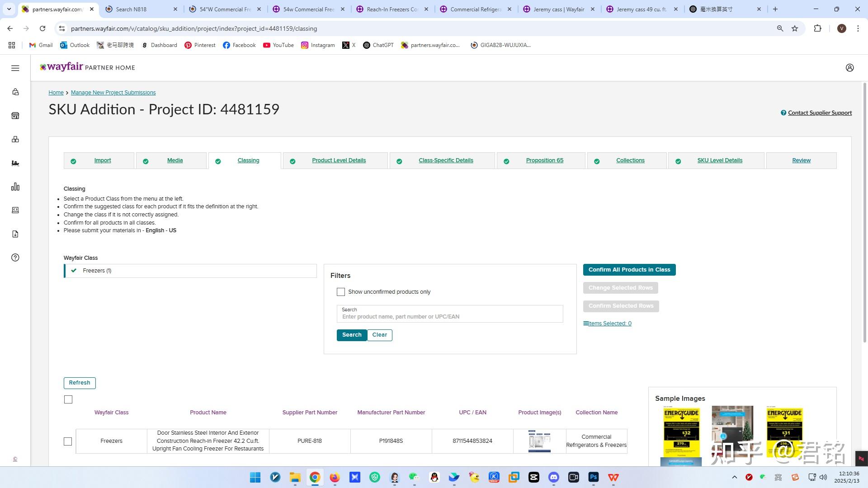This screenshot has width=868, height=488.
Task: Open Contact Supplier Support link
Action: (x=819, y=113)
